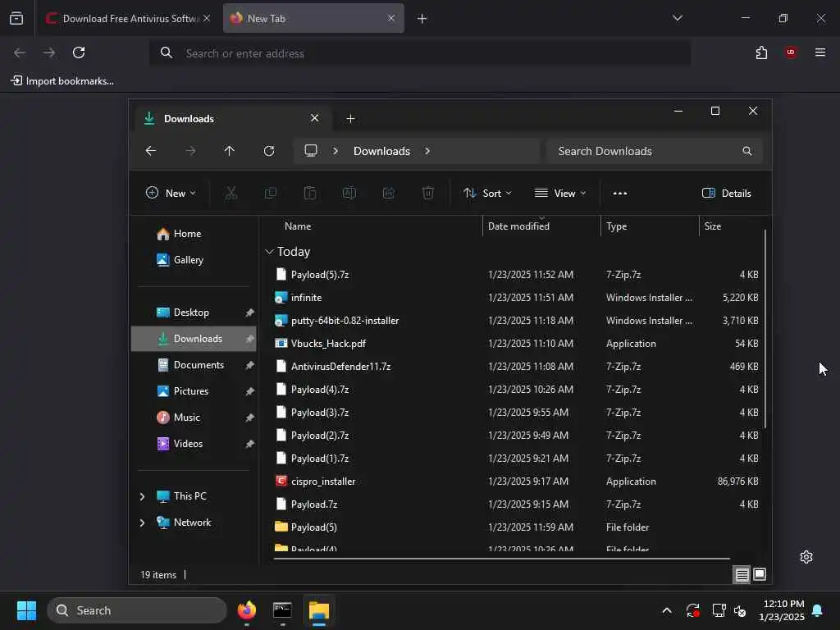
Task: Add a new File Explorer tab
Action: (350, 118)
